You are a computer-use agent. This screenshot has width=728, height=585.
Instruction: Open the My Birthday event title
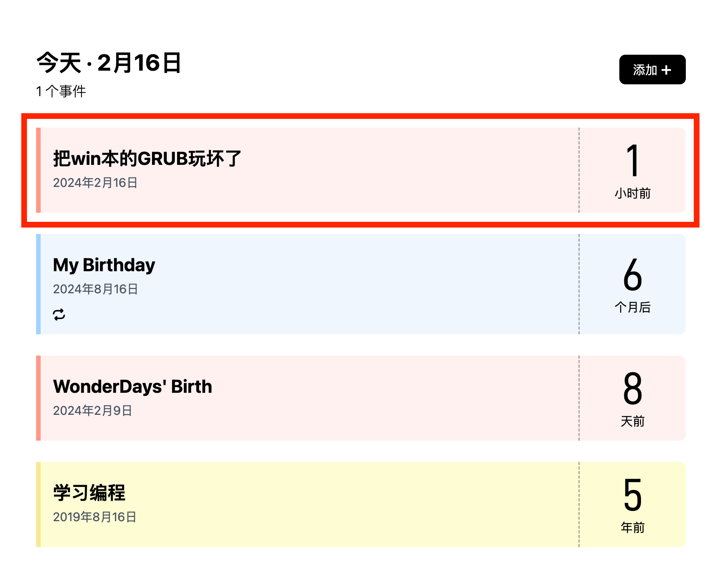click(x=104, y=265)
